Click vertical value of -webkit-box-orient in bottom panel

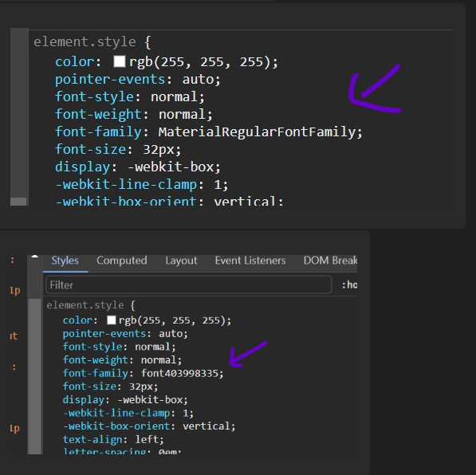click(x=207, y=426)
